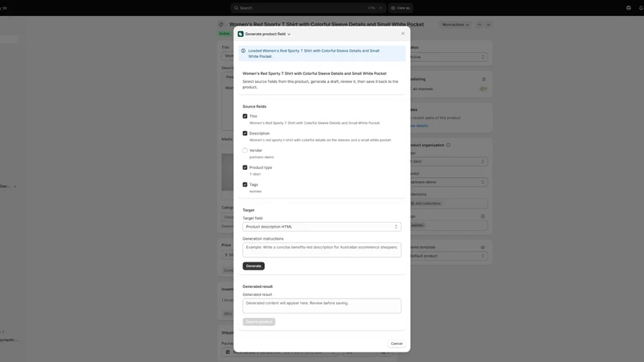Viewport: 644px width, 362px height.
Task: Click the Theme template eye icon
Action: (x=482, y=248)
